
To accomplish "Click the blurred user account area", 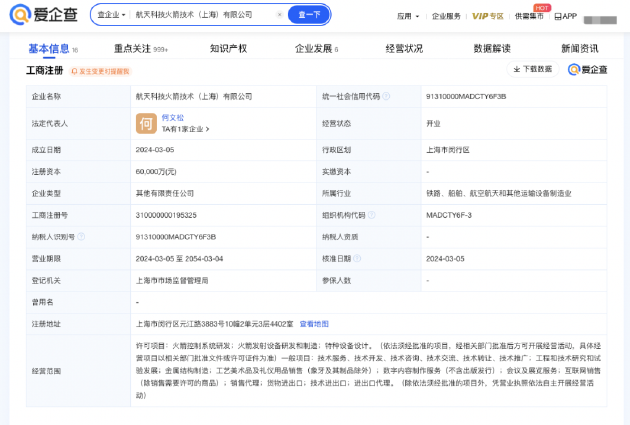I will pos(600,19).
